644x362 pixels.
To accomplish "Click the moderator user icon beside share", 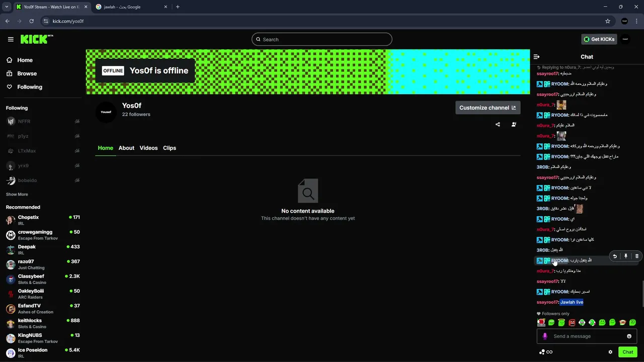I will [514, 124].
